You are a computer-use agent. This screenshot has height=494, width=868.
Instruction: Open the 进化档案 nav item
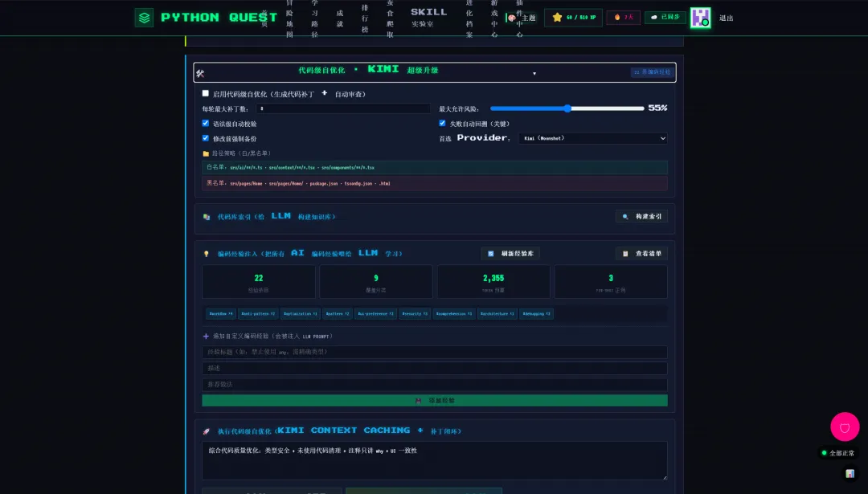(x=469, y=18)
